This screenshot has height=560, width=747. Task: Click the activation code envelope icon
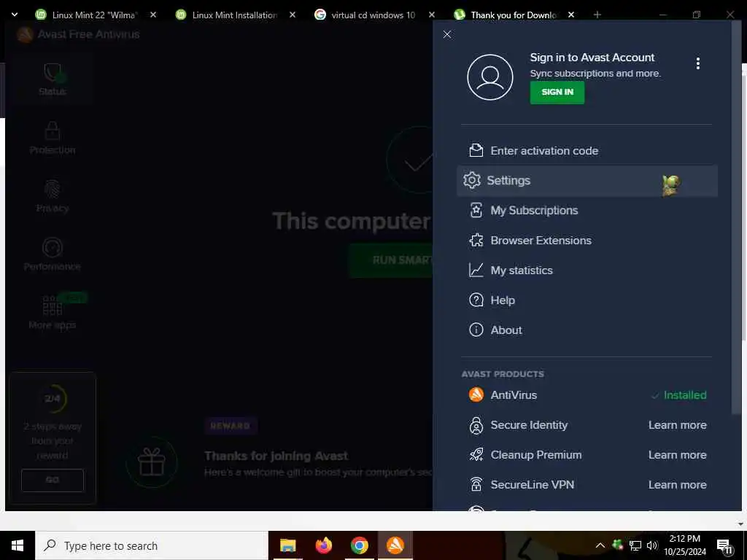click(476, 150)
